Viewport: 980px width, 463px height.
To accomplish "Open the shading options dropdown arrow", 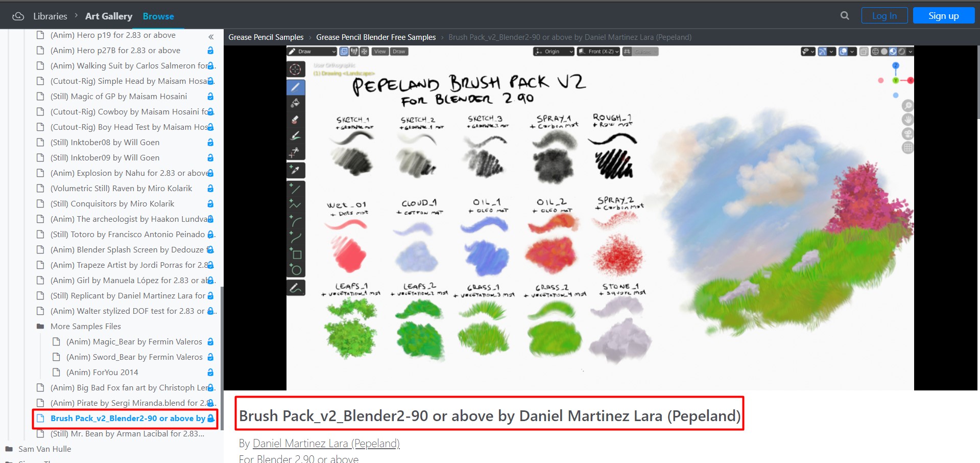I will pyautogui.click(x=910, y=52).
